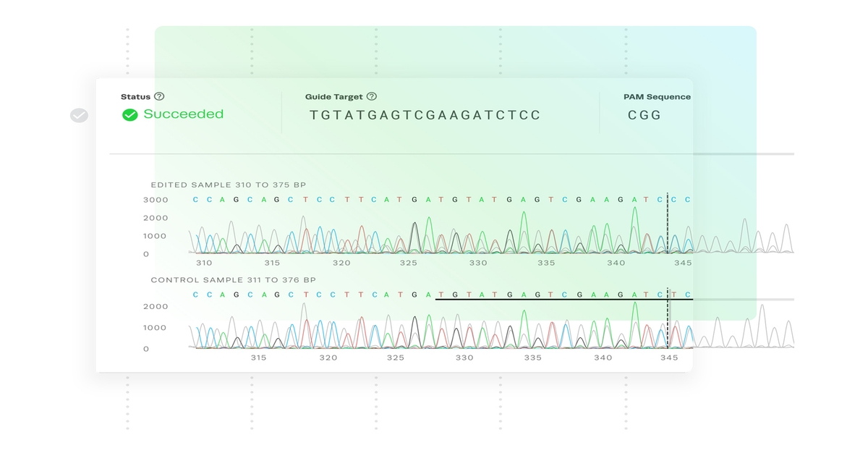Click the gray checkmark circle beside card
Viewport: 868px width, 456px height.
[x=79, y=115]
